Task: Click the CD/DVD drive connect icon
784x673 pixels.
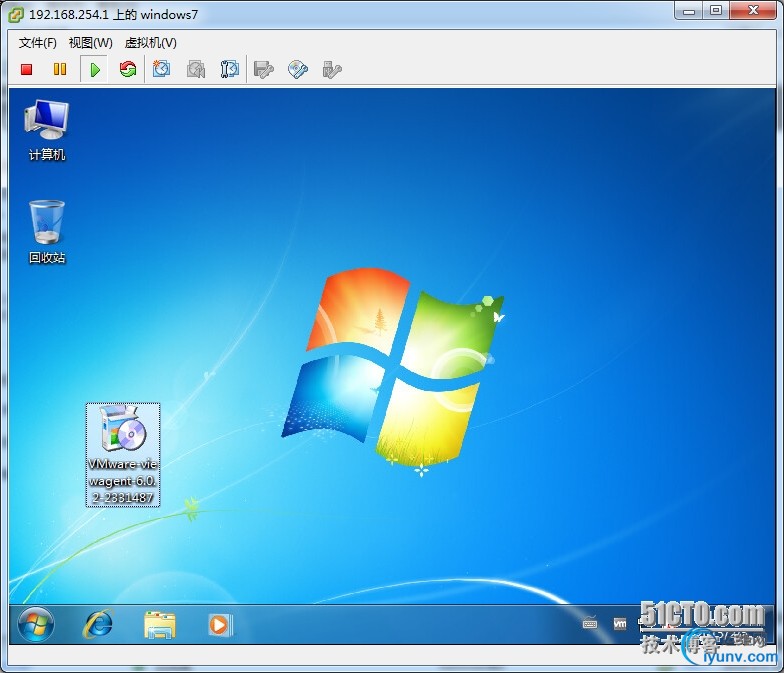Action: [298, 70]
